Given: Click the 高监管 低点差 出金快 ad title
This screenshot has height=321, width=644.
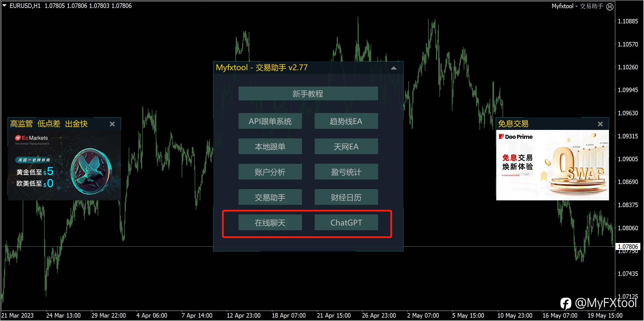Looking at the screenshot, I should (49, 124).
